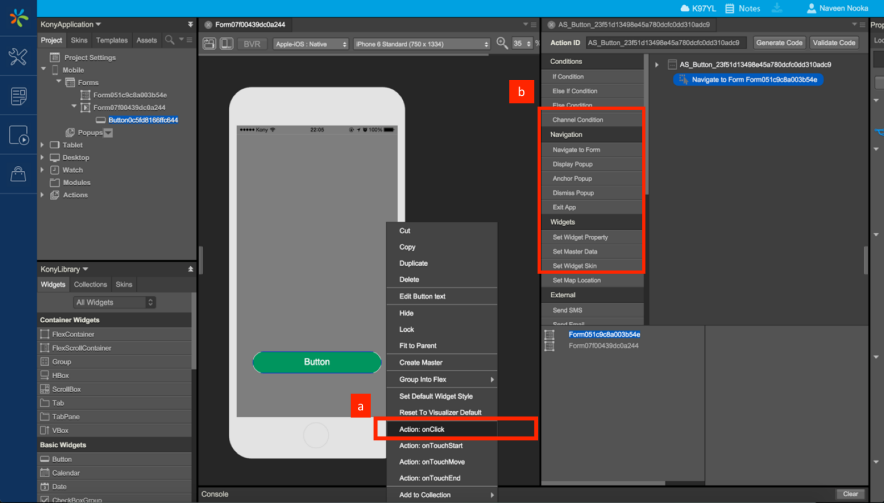Clear the Console output
The width and height of the screenshot is (884, 503).
pos(850,494)
